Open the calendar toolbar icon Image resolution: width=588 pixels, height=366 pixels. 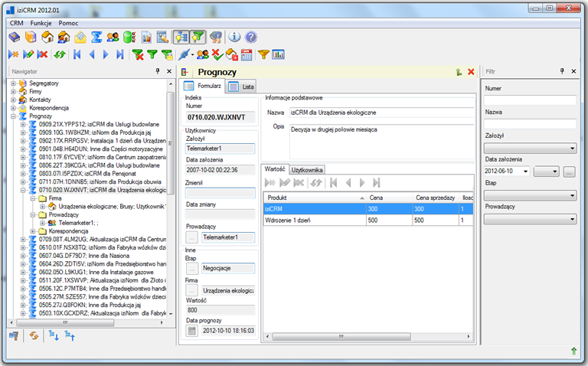click(x=247, y=55)
